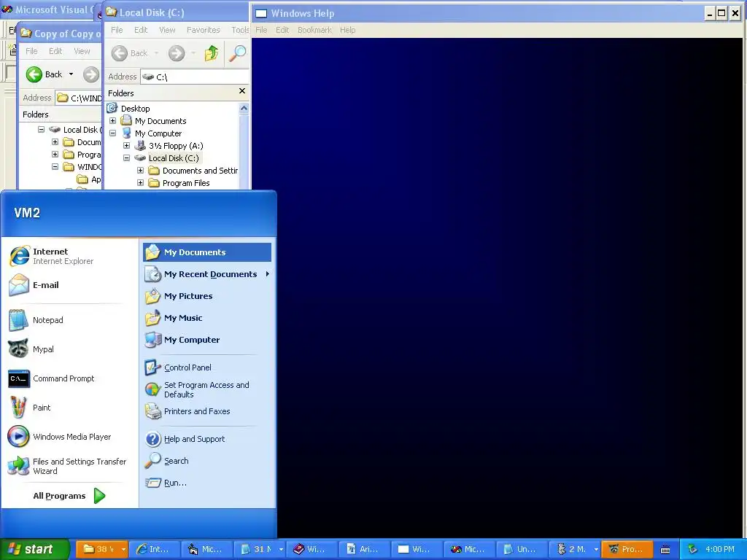This screenshot has height=560, width=747.
Task: Expand 3½ Floppy (A:) tree node
Action: coord(127,146)
